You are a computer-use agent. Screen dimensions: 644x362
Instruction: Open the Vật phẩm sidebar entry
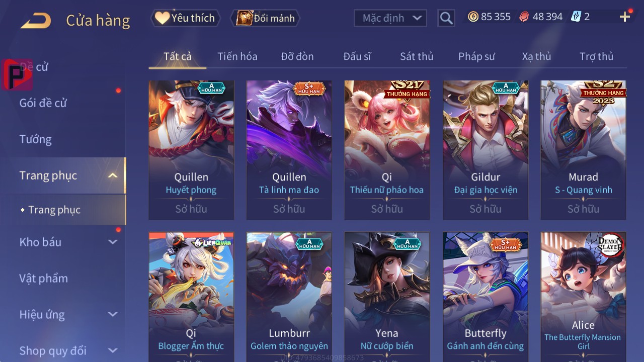pos(43,278)
